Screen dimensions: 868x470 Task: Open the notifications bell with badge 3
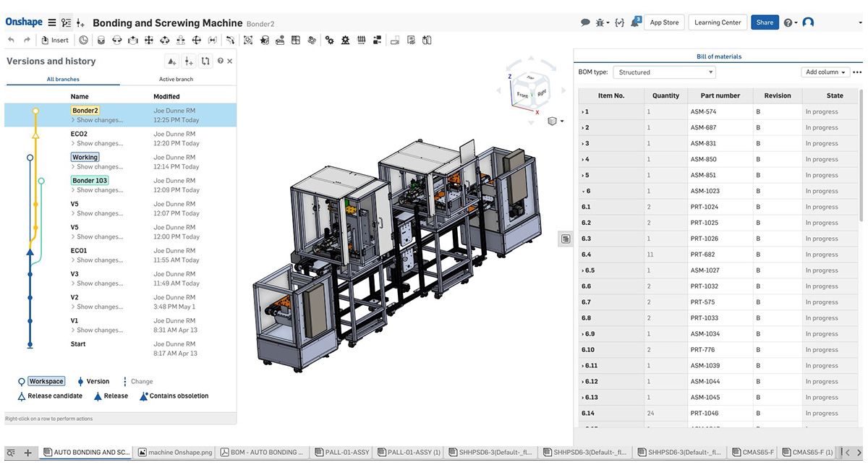pos(635,22)
